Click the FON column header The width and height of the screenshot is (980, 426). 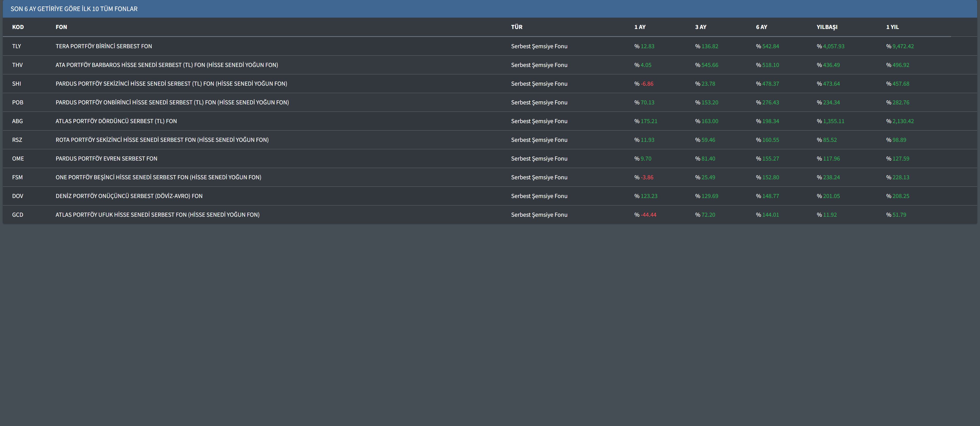tap(61, 27)
